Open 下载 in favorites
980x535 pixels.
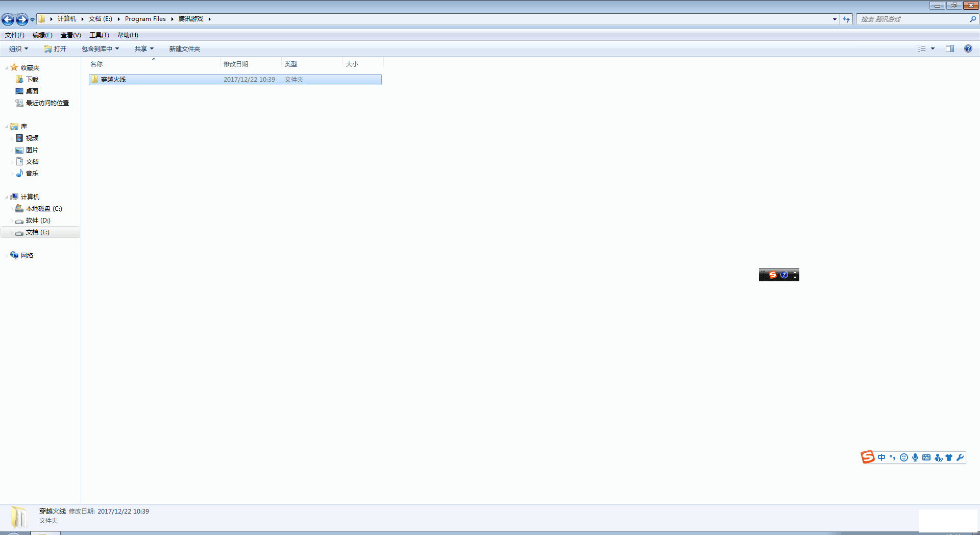click(x=32, y=80)
